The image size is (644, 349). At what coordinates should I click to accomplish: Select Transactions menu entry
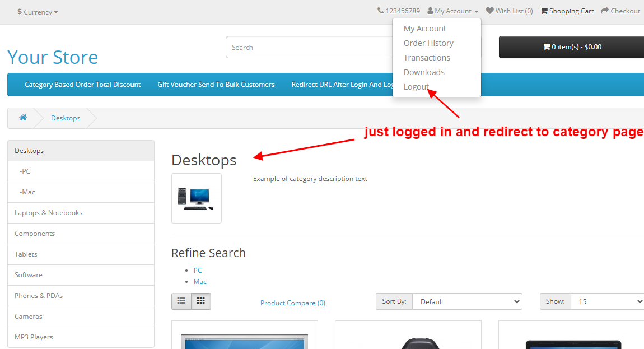click(427, 58)
